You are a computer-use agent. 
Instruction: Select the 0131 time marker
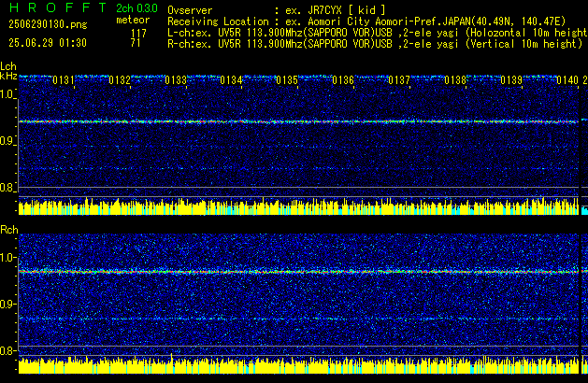tap(64, 80)
